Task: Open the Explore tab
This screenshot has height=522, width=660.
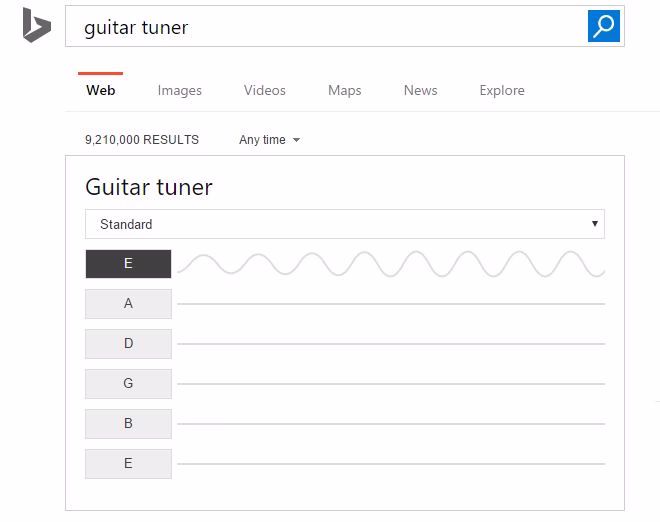Action: pyautogui.click(x=502, y=91)
